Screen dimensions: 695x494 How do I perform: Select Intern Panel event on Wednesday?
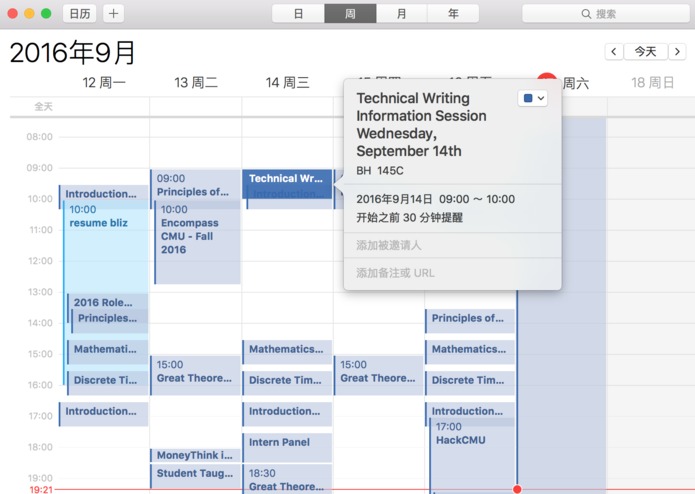[287, 447]
